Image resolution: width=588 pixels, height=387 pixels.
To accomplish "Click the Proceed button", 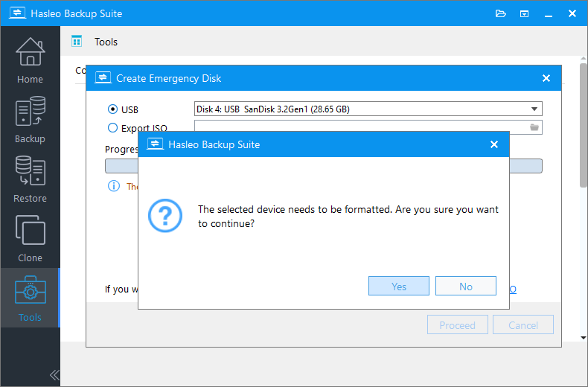I will 458,324.
